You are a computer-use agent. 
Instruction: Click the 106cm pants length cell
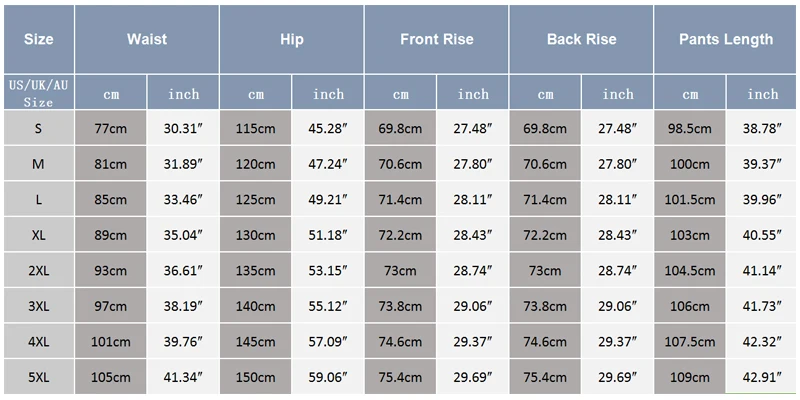tap(690, 306)
